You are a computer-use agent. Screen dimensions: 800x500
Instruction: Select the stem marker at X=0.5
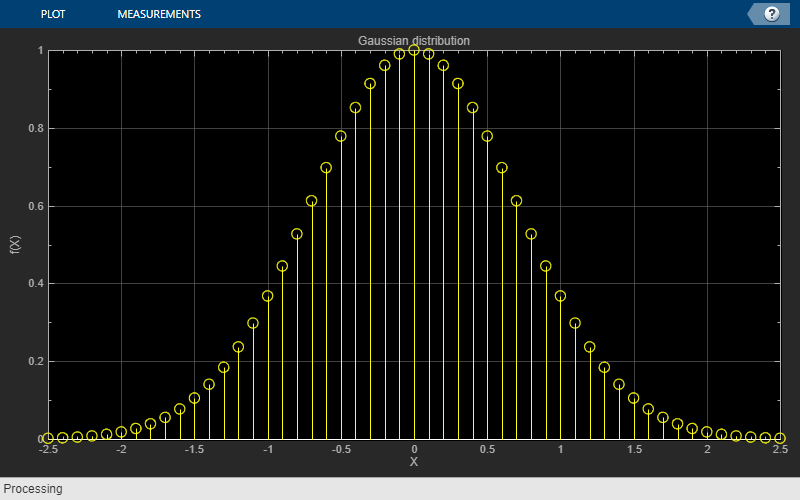point(487,136)
